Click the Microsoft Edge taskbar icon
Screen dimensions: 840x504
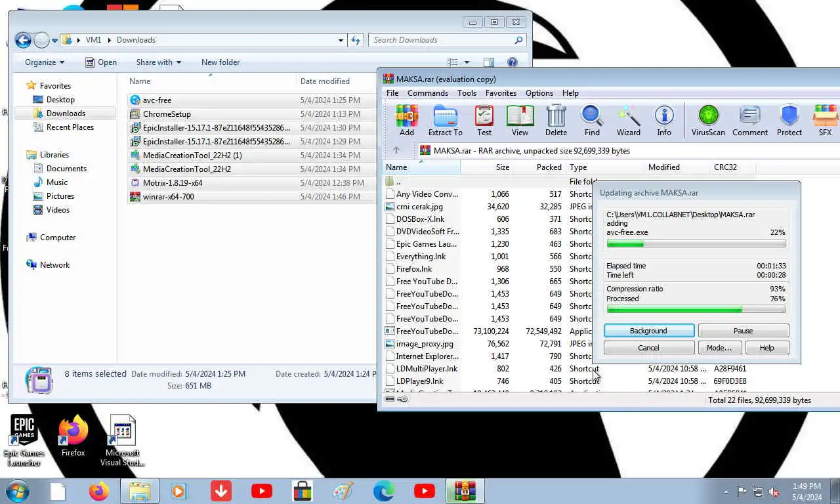(384, 491)
